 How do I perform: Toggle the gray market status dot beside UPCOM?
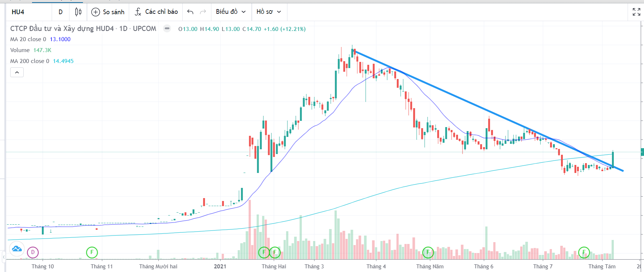[x=167, y=28]
